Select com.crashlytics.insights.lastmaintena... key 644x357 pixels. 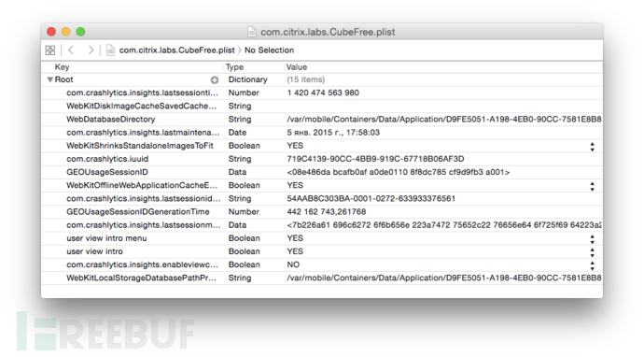[143, 133]
